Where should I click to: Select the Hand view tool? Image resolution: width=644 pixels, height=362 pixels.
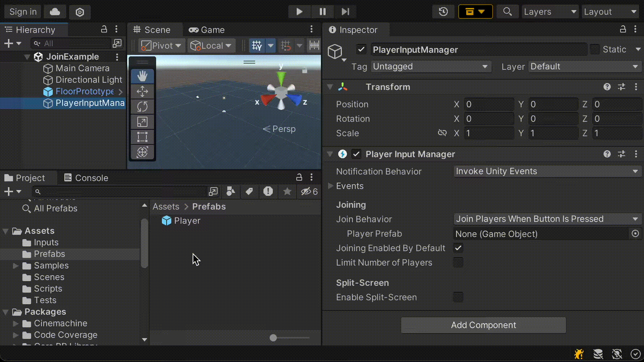pyautogui.click(x=142, y=76)
